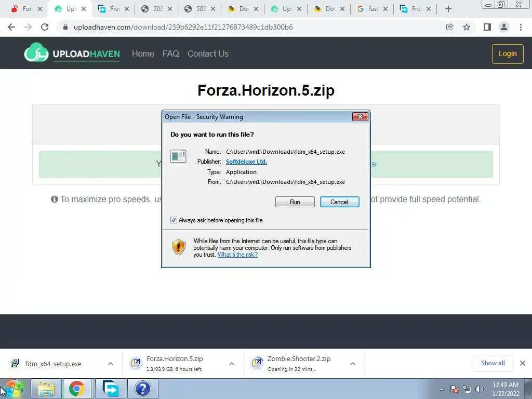Image resolution: width=532 pixels, height=399 pixels.
Task: Click Show all downloads button
Action: coord(493,363)
